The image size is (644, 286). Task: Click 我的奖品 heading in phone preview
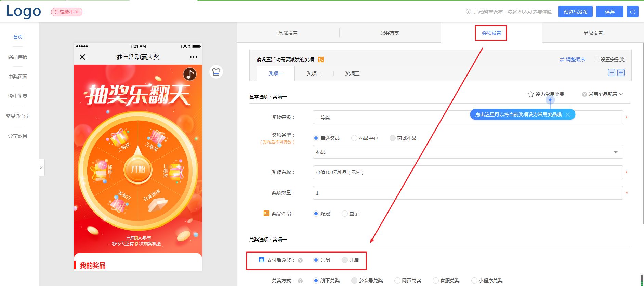[92, 265]
